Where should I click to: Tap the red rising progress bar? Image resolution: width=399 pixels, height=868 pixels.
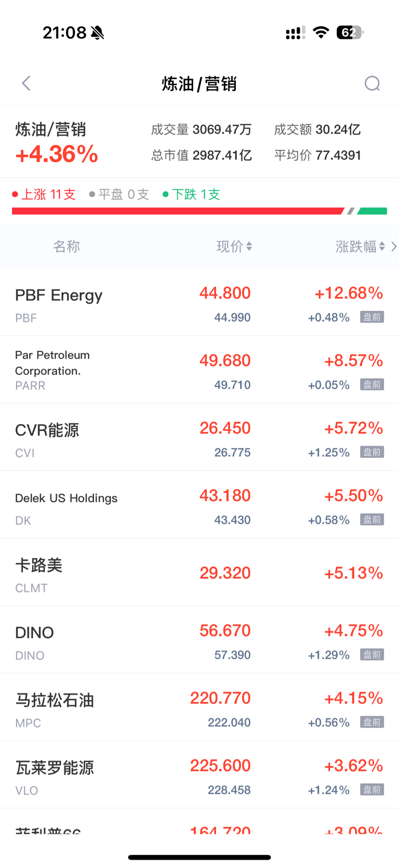pos(177,211)
